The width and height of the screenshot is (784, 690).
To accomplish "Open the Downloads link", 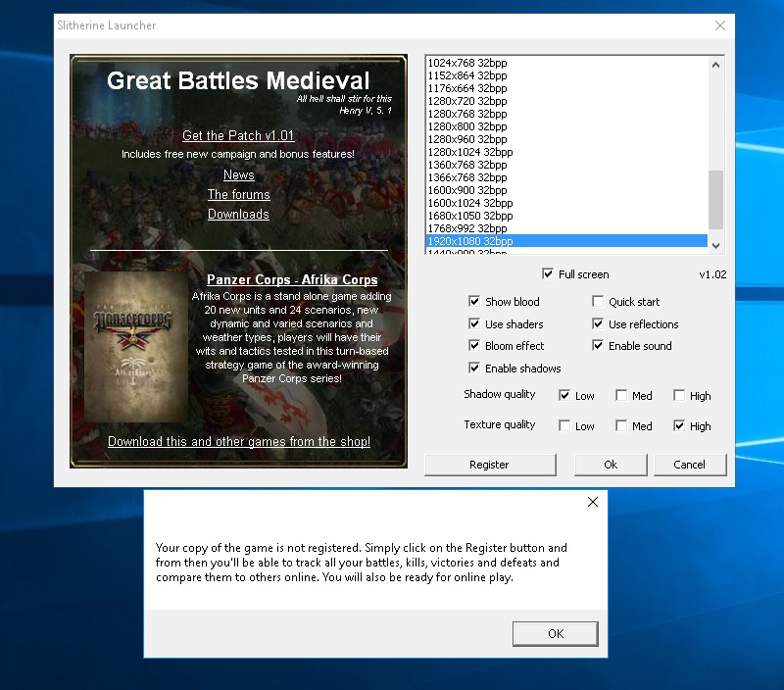I will point(238,214).
